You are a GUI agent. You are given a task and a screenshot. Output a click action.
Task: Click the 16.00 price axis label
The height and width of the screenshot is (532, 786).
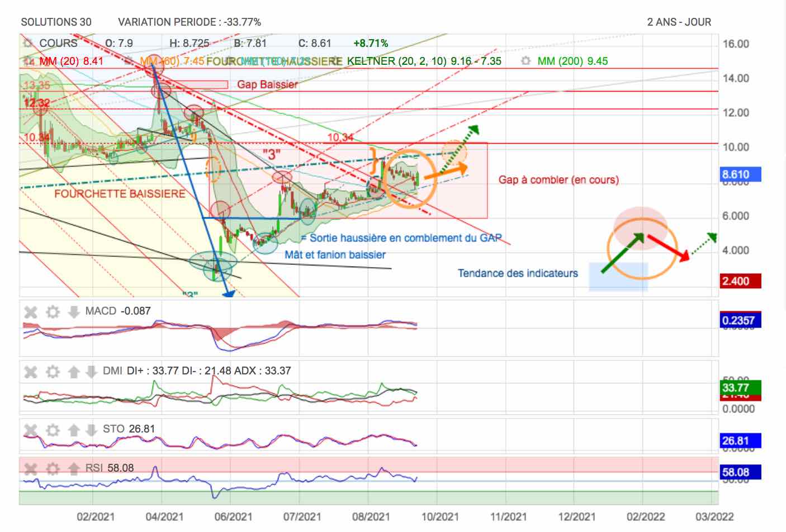[736, 44]
